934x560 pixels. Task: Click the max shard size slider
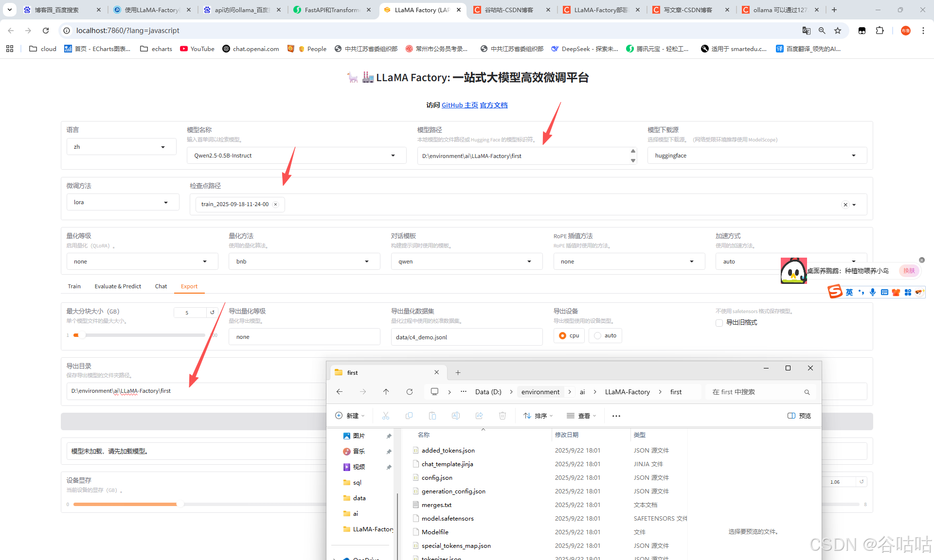(x=140, y=335)
